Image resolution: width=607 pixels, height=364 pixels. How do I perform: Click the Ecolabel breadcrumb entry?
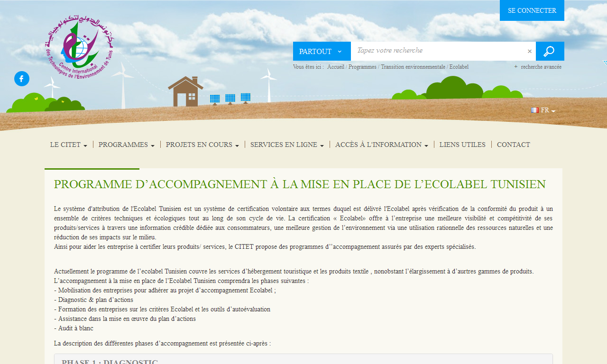point(459,67)
